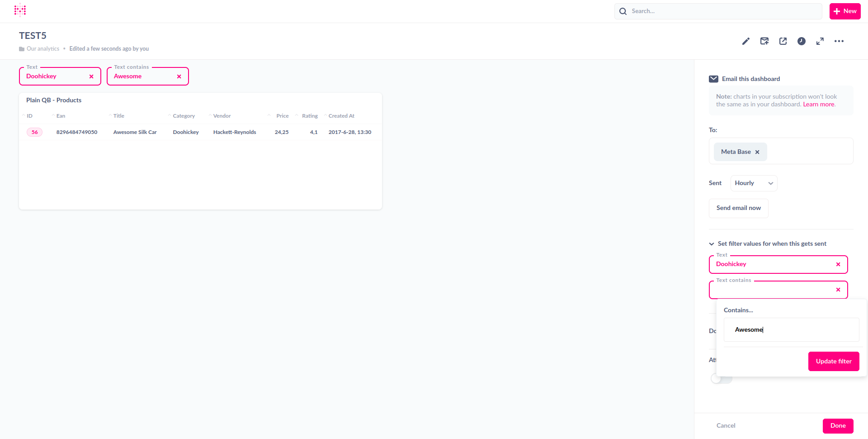Click the Awesome Silk Car title cell

[135, 133]
